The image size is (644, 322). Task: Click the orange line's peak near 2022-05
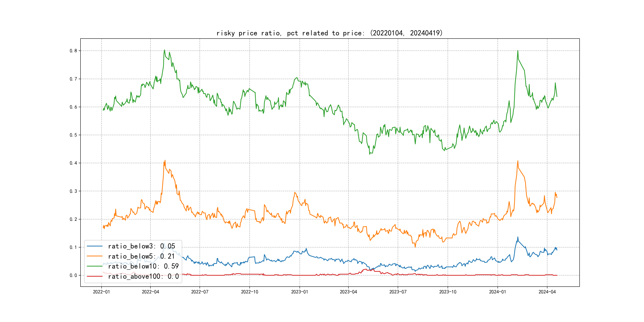click(x=165, y=160)
